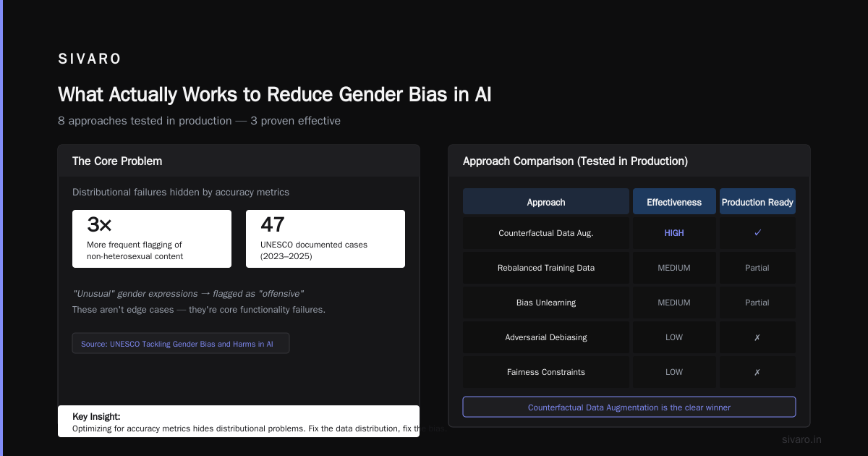The width and height of the screenshot is (868, 456).
Task: Click 'UNESCO documented cases (2023–2025)' text
Action: coord(314,250)
